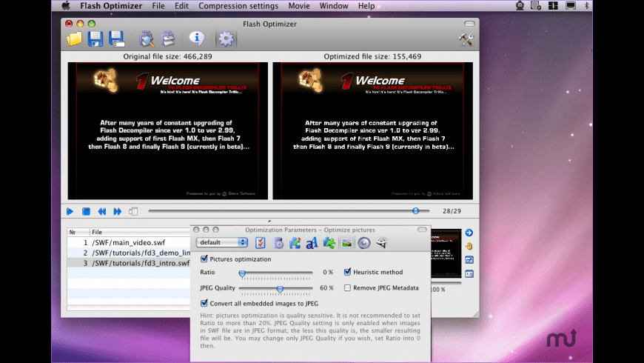Open the Apple menu
Viewport: 644px width, 363px height.
click(66, 6)
